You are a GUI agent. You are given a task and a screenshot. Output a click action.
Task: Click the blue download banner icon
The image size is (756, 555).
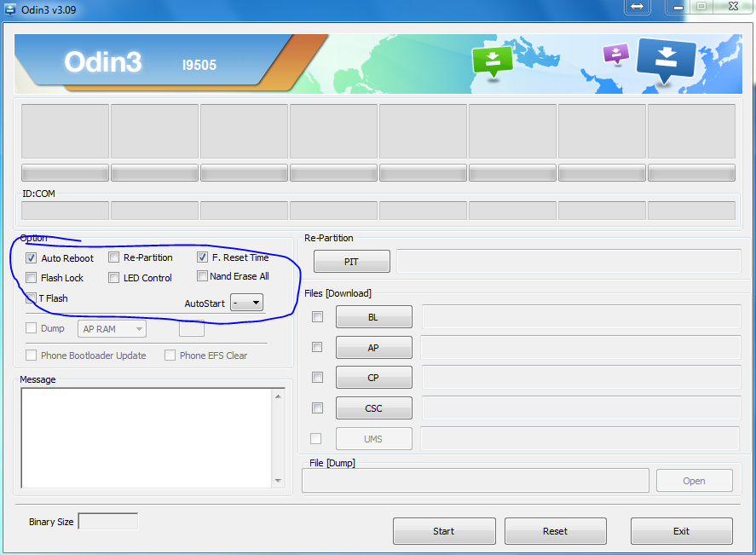(666, 60)
